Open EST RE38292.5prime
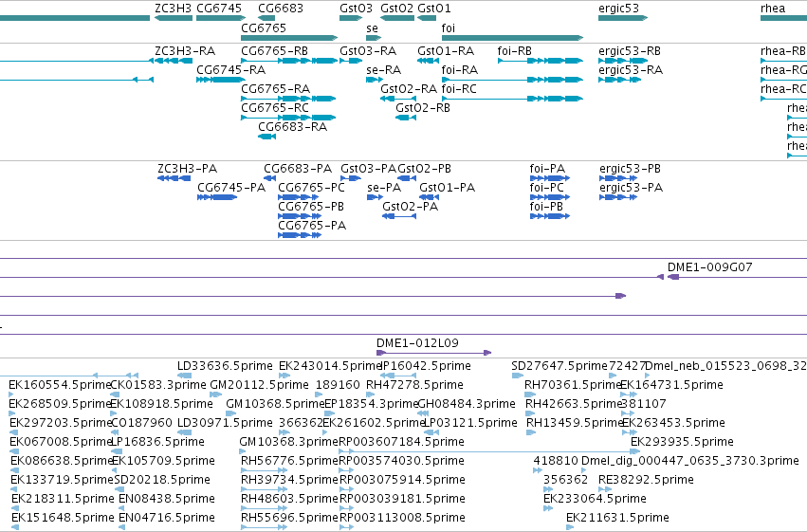Image resolution: width=807 pixels, height=532 pixels. (x=605, y=489)
